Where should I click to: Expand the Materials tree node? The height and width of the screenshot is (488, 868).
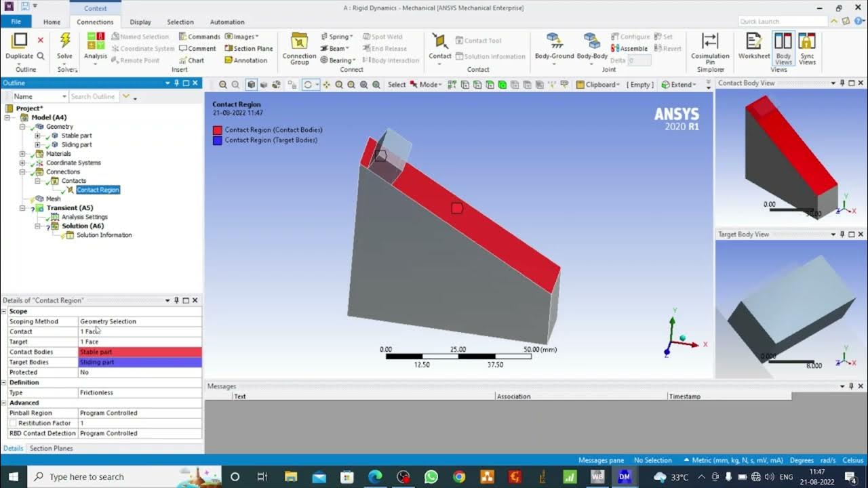click(x=23, y=154)
